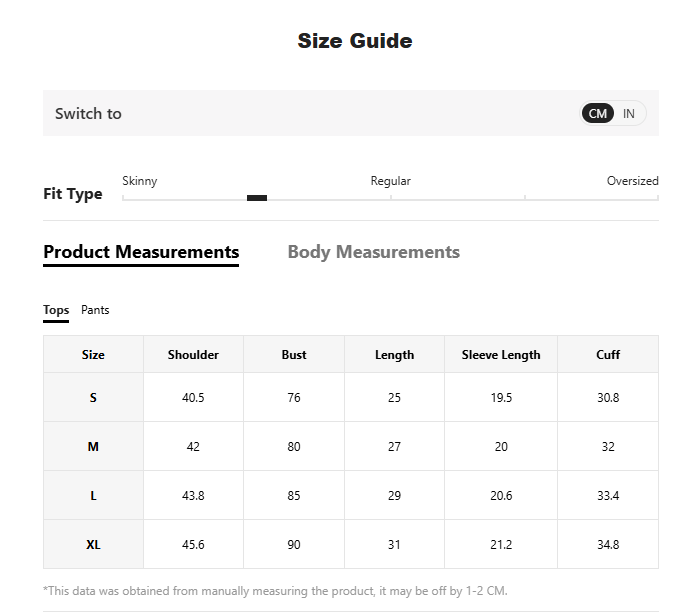Select the M size row label
The image size is (690, 615).
(x=93, y=447)
